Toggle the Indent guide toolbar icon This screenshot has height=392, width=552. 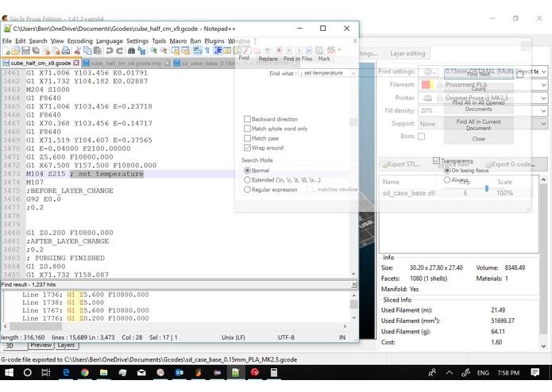point(218,50)
